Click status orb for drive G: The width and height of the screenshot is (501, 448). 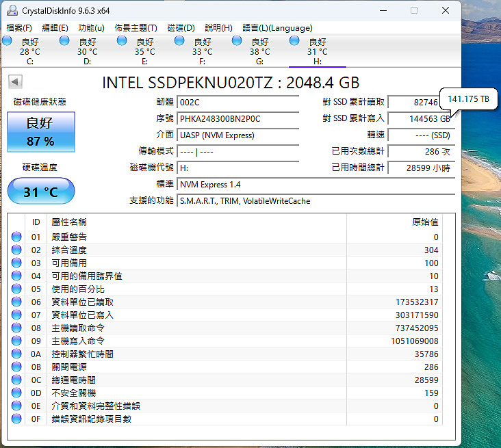237,40
